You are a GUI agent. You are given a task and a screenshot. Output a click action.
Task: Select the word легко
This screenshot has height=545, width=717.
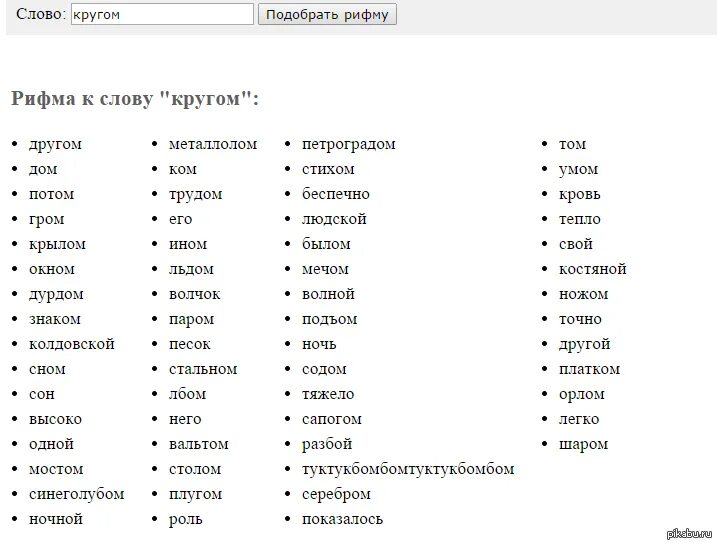pyautogui.click(x=579, y=419)
